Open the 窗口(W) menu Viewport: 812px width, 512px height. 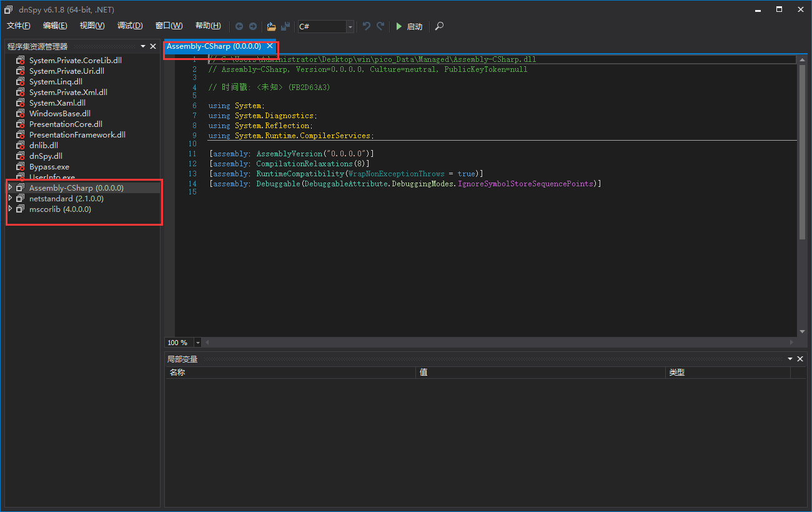(x=169, y=26)
